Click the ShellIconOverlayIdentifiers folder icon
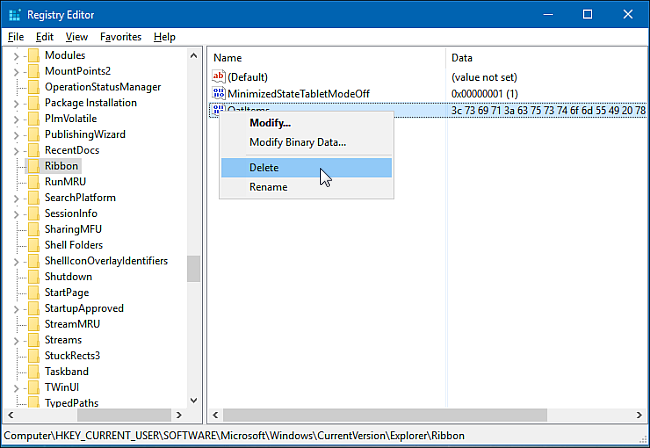 [x=34, y=261]
